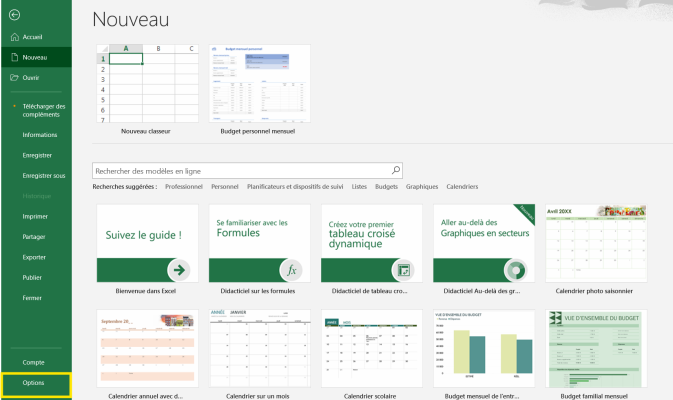
Task: Open the Exporter page
Action: (36, 257)
